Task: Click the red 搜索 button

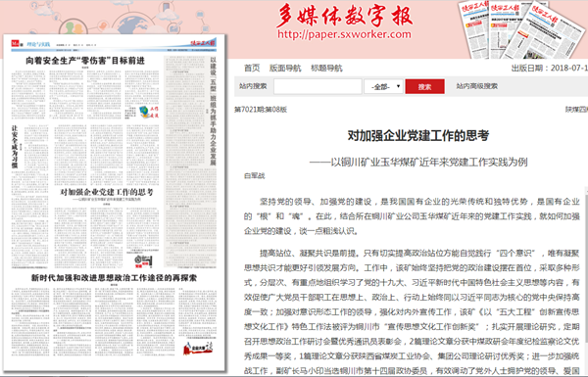Action: [424, 86]
